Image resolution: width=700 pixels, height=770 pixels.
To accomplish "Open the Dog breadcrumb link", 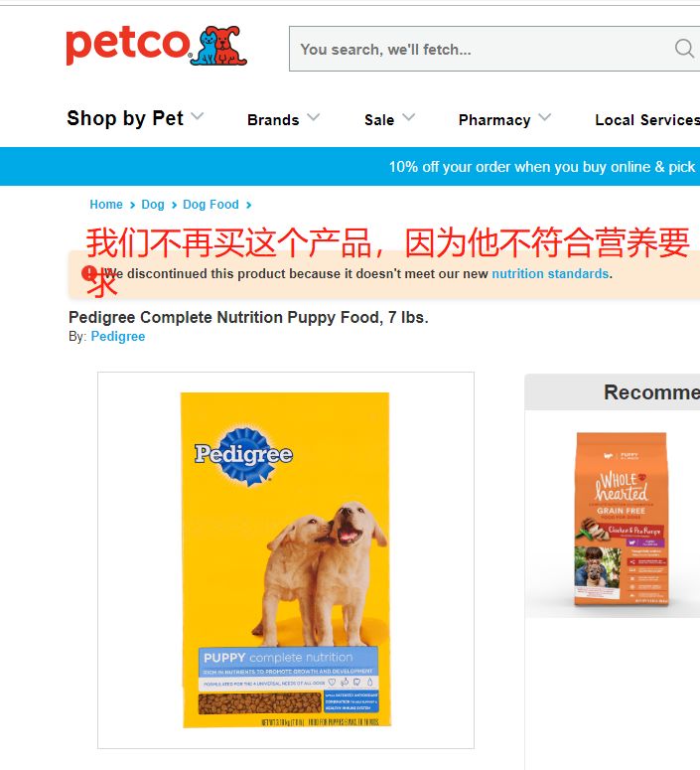I will (x=153, y=205).
